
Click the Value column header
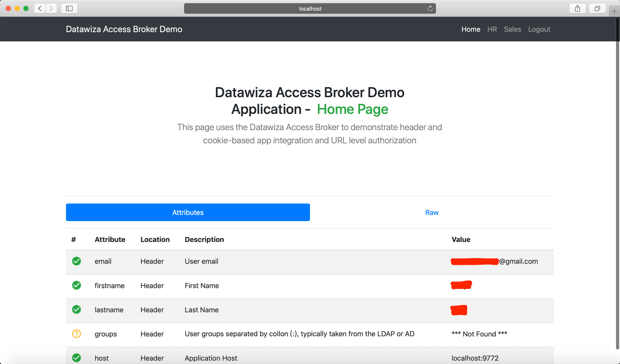461,239
